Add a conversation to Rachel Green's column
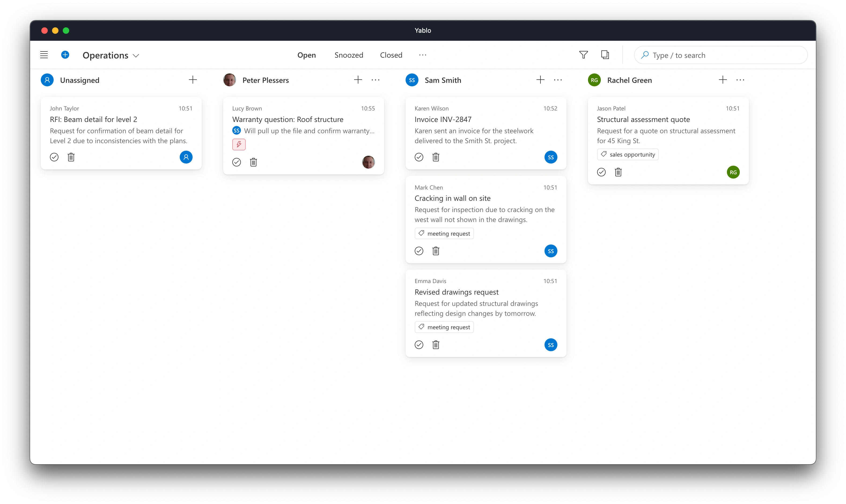This screenshot has width=846, height=504. (x=723, y=80)
